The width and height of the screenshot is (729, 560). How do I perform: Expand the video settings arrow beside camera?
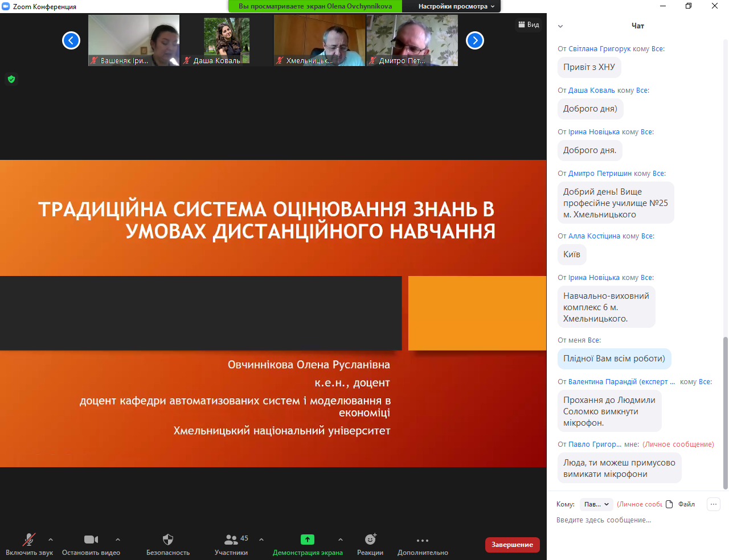pos(118,540)
